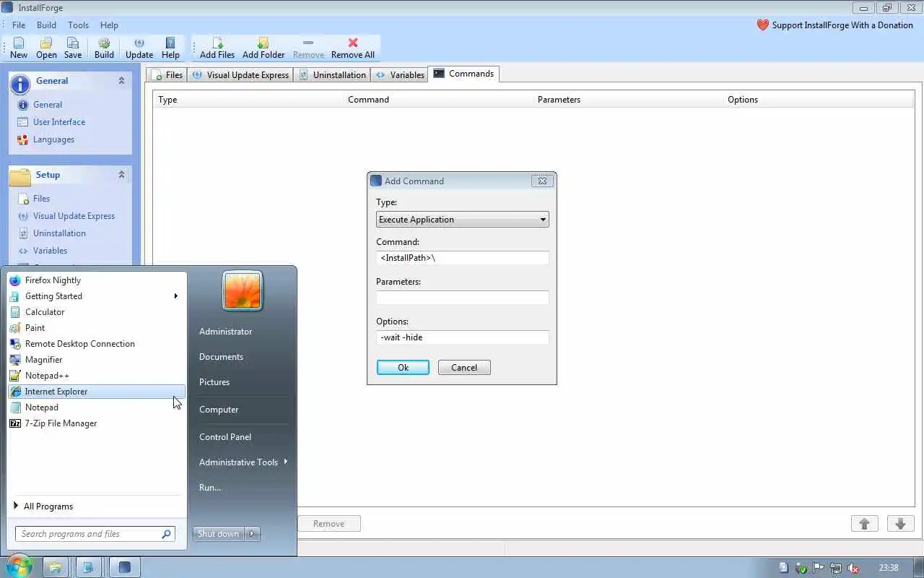This screenshot has width=924, height=578.
Task: Click the Options input field
Action: 462,337
